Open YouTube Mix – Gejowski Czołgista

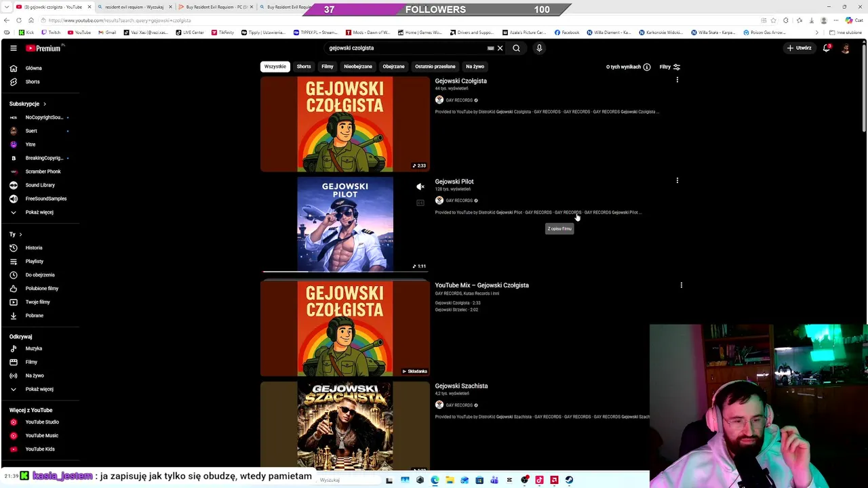coord(482,285)
